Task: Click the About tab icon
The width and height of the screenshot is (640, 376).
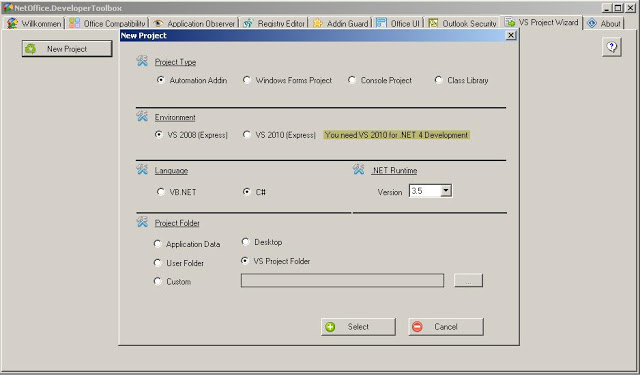Action: (592, 23)
